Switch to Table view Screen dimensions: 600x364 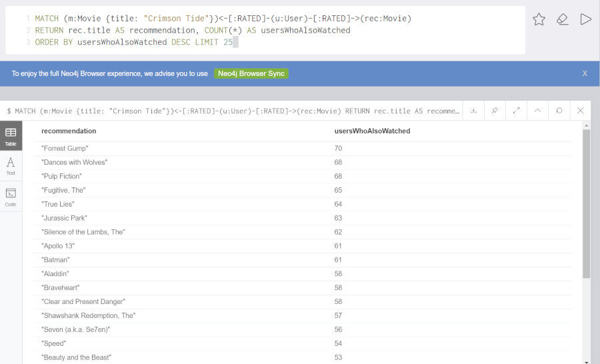(11, 136)
